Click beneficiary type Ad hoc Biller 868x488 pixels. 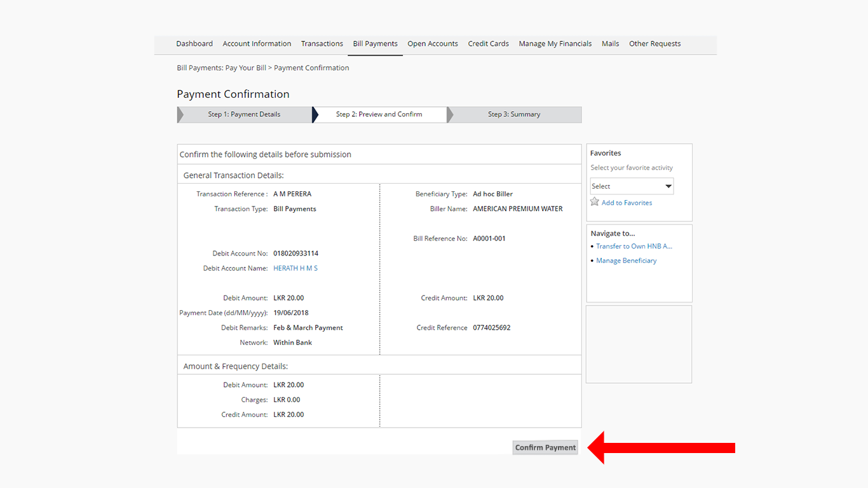coord(493,194)
